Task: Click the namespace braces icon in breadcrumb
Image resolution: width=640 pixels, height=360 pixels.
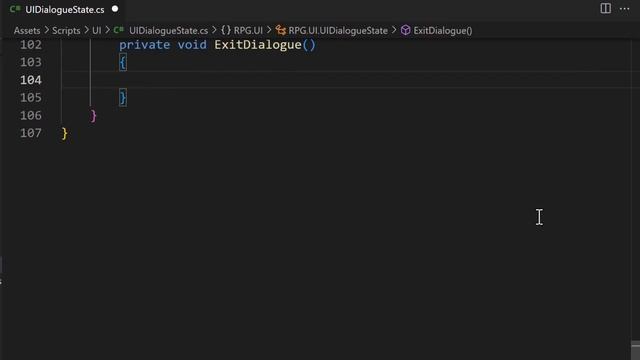Action: pyautogui.click(x=226, y=30)
